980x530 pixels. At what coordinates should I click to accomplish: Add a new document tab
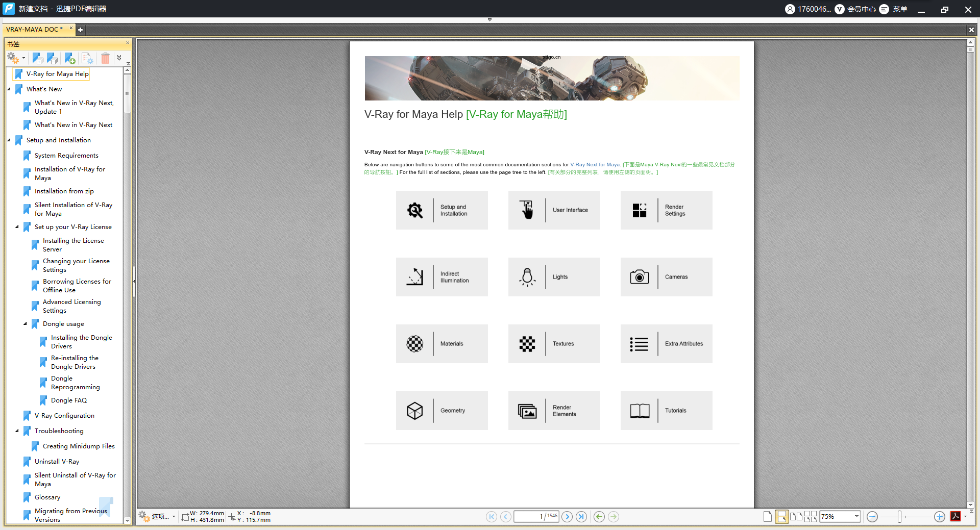coord(80,30)
